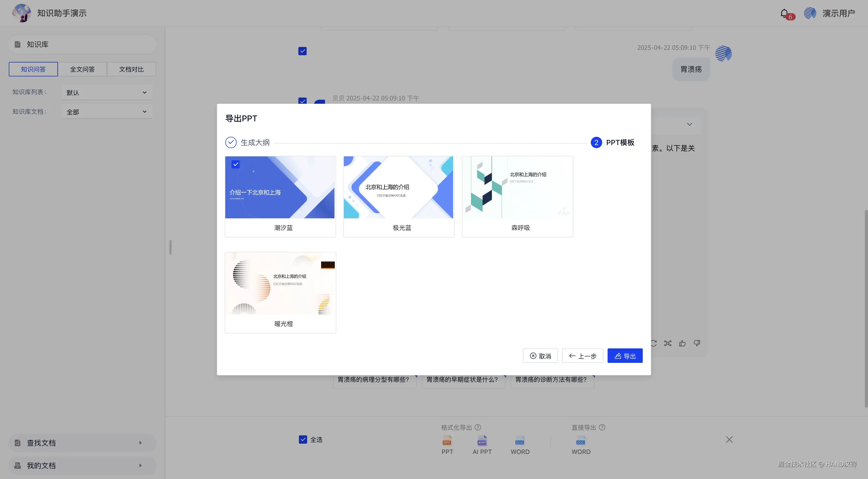Open the 知识库列表 dropdown
The image size is (868, 479).
[107, 93]
